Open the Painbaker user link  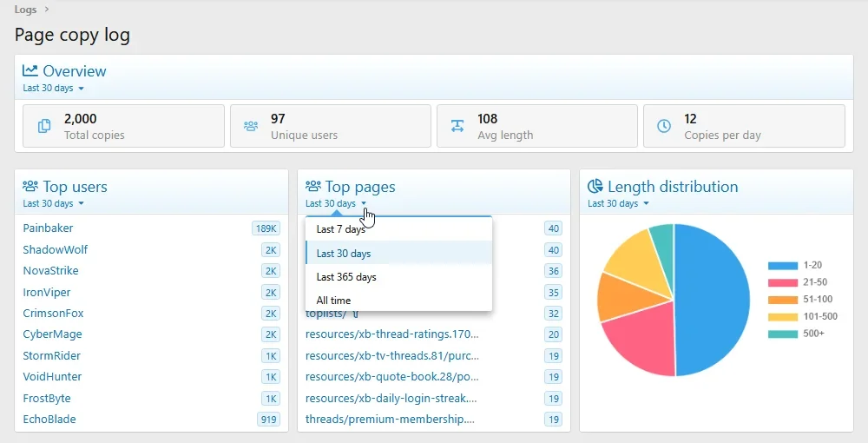48,228
